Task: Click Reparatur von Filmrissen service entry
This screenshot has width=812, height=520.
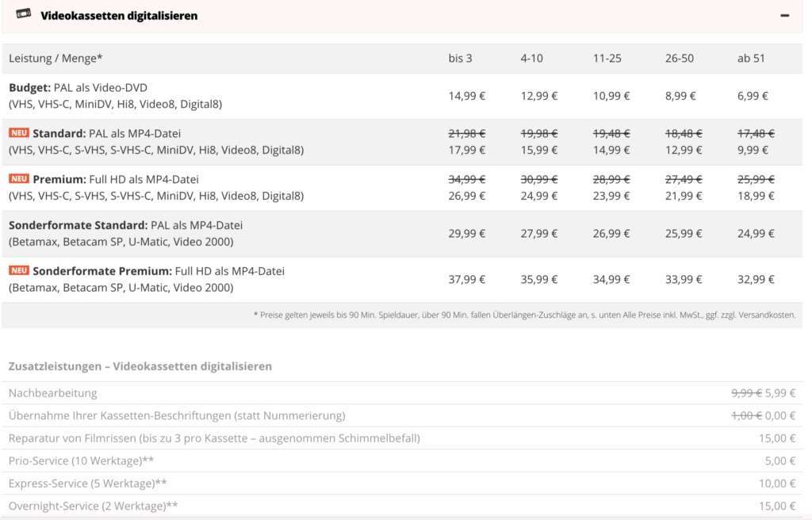Action: (214, 438)
